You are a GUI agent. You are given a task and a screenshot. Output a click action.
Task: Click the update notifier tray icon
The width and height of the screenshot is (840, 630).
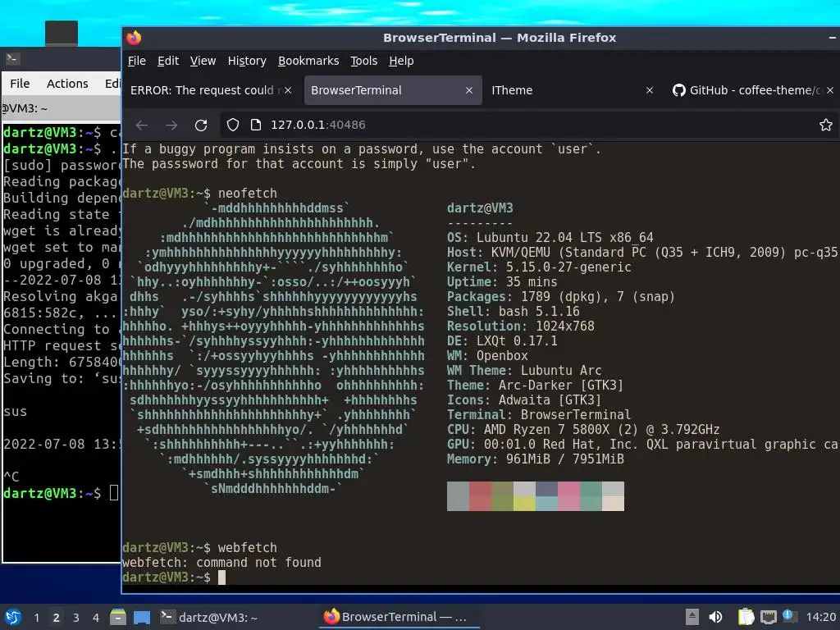coord(789,616)
